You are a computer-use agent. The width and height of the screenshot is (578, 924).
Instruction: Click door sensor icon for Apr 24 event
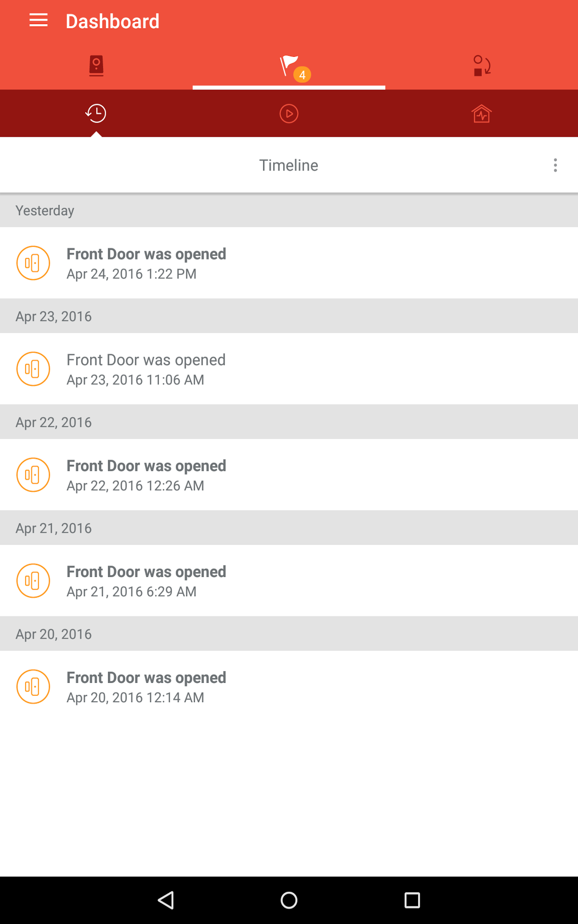(33, 263)
